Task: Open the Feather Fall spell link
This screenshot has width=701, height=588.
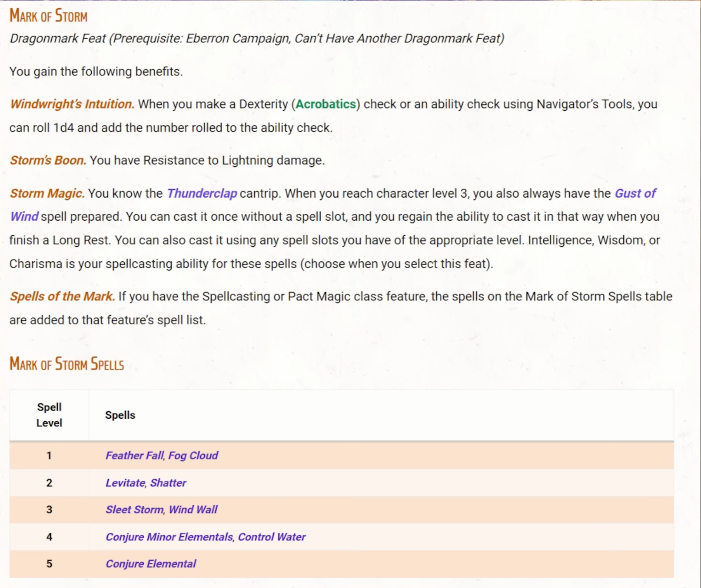Action: (x=135, y=456)
